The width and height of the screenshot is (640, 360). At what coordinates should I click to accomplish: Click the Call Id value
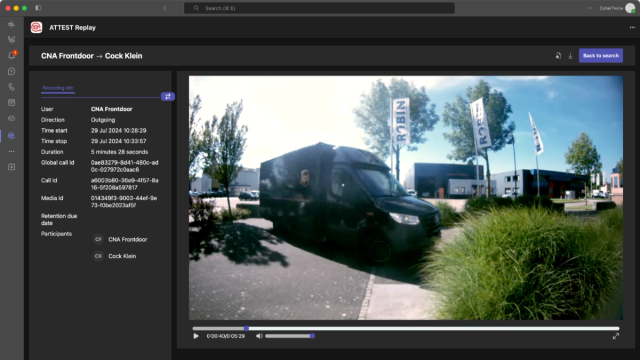click(124, 184)
